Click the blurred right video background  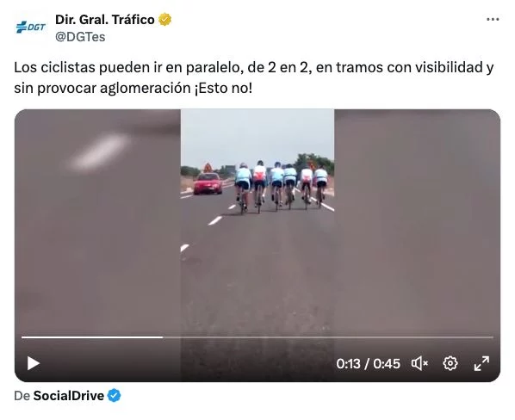point(417,223)
